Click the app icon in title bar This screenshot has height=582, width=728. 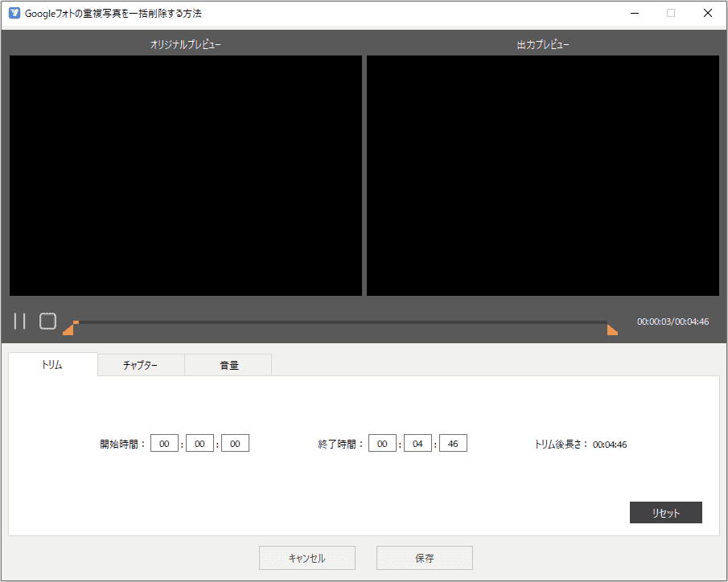point(14,13)
